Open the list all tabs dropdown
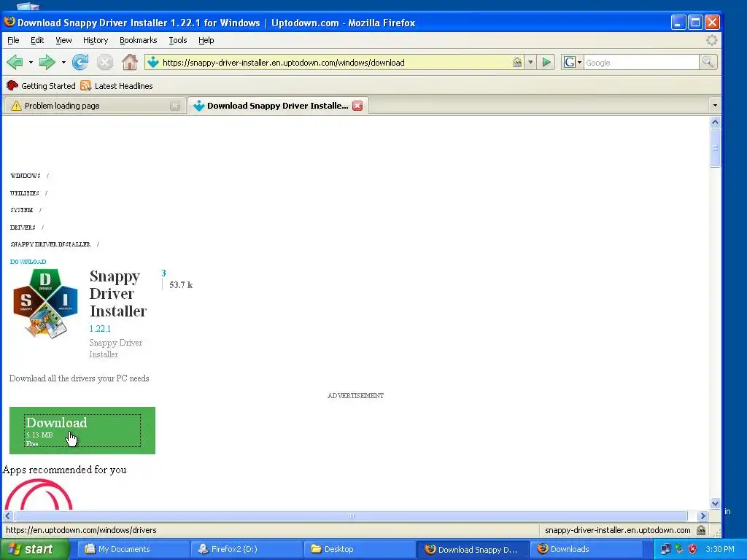 pyautogui.click(x=715, y=105)
